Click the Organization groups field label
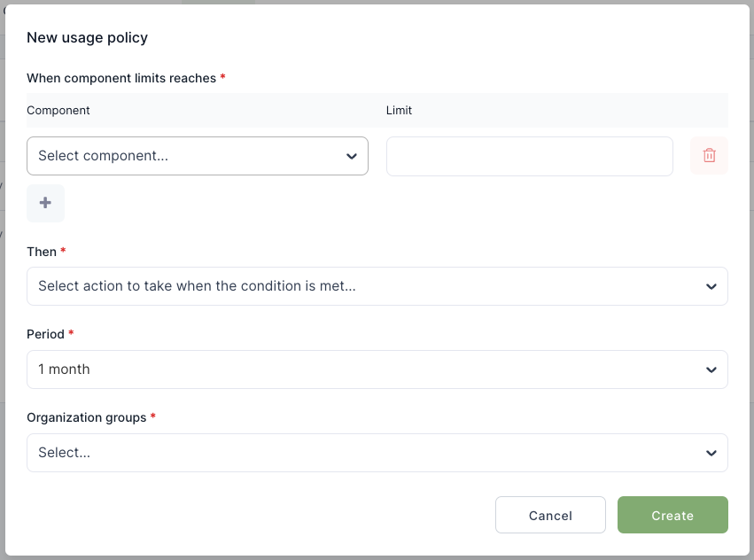 [x=86, y=417]
